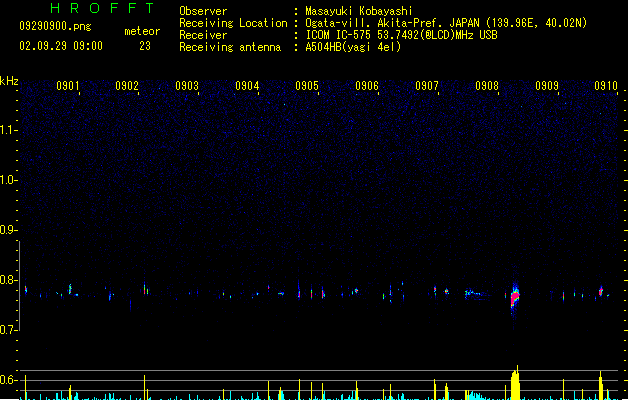Click the 0.7 kHz axis label
This screenshot has height=400, width=629.
(x=8, y=330)
